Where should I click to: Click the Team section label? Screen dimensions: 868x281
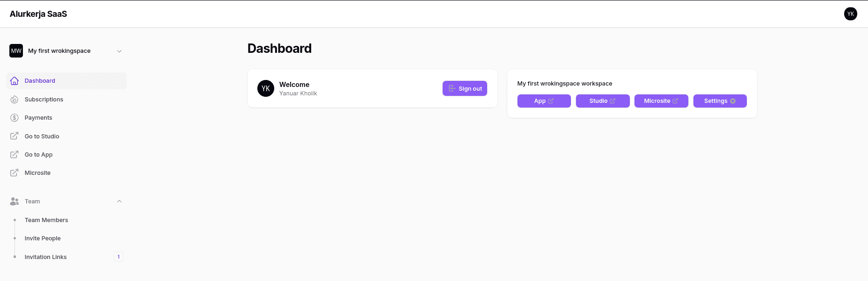(32, 201)
